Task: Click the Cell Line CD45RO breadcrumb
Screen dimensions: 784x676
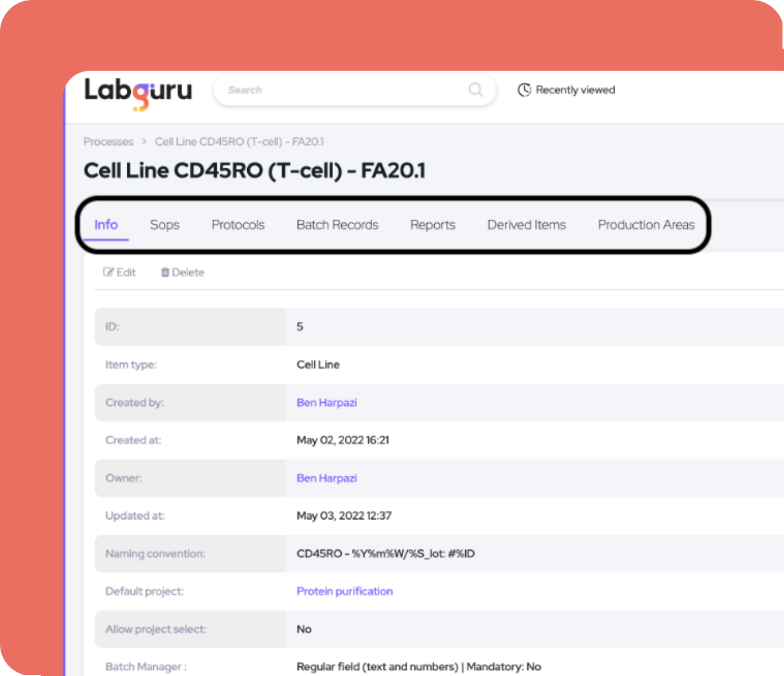Action: (239, 141)
